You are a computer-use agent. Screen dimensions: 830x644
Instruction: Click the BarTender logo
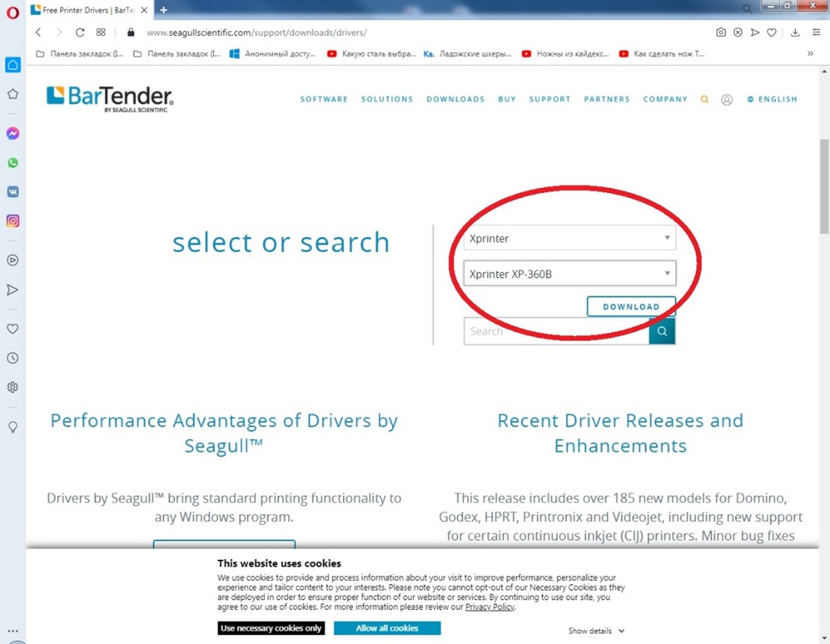[x=109, y=98]
